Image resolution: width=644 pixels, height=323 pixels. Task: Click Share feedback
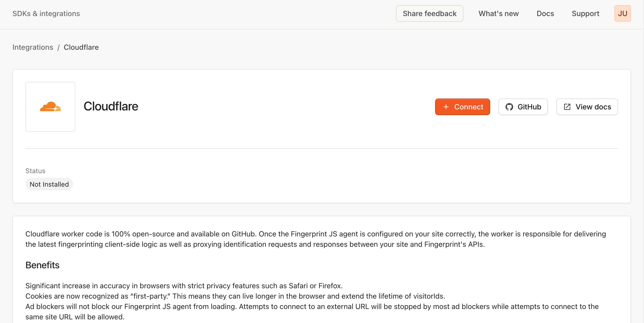(429, 13)
